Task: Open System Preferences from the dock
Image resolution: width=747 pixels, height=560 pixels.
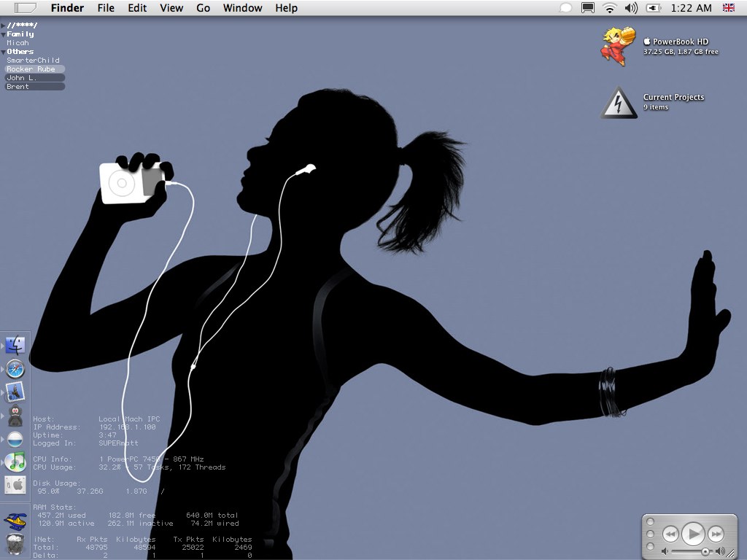Action: (x=15, y=484)
